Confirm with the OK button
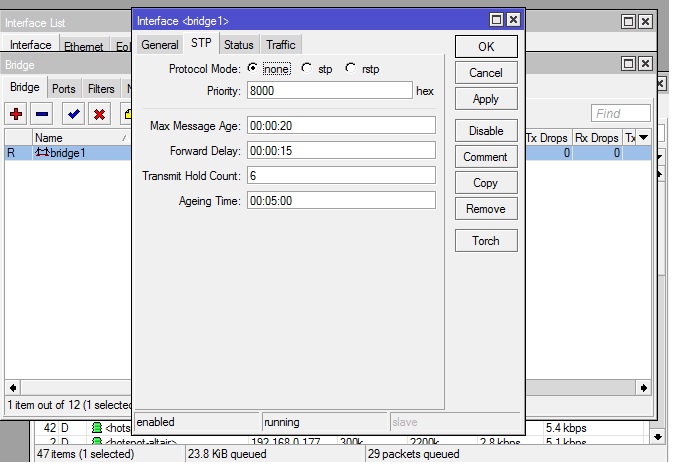 pos(486,46)
